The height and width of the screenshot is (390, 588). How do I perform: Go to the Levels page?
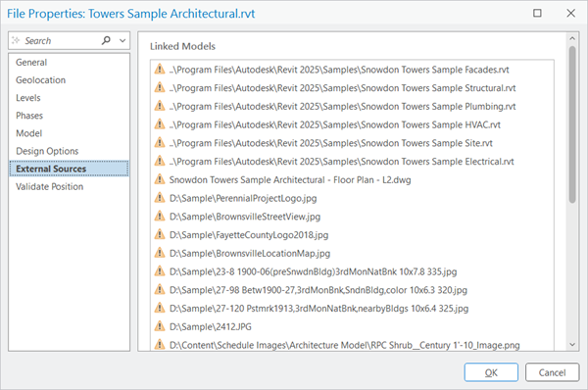[x=28, y=98]
